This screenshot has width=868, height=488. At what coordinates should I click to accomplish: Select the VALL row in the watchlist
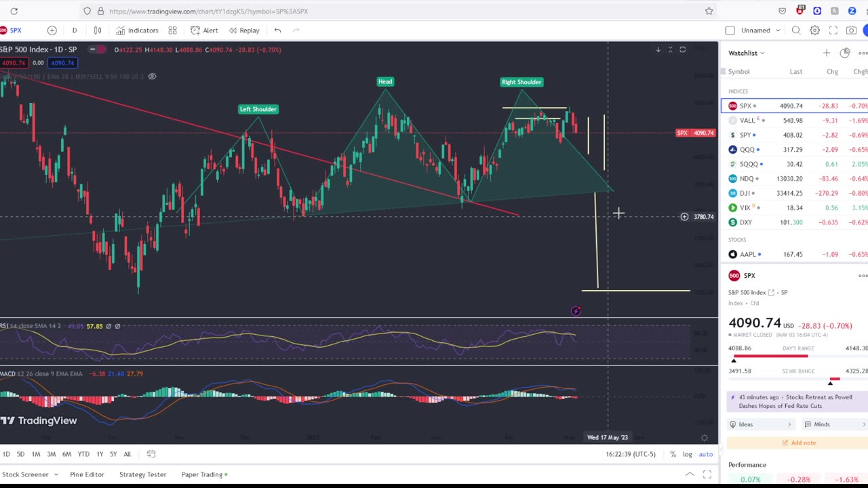(x=794, y=121)
